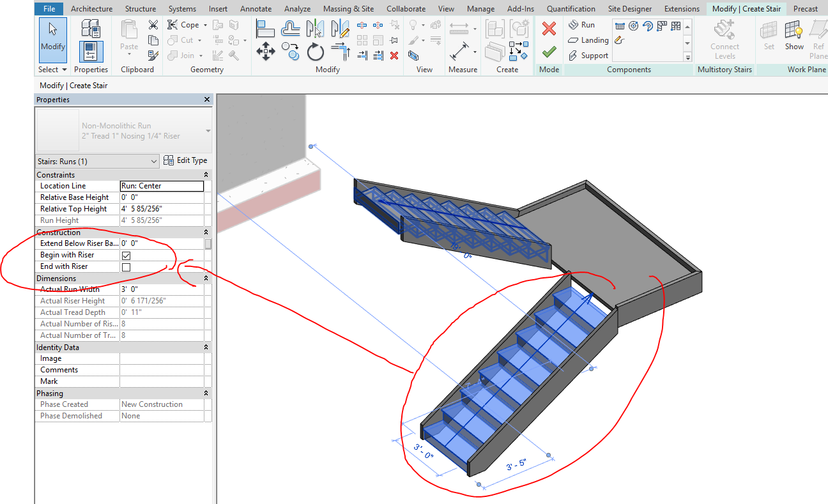The image size is (828, 504).
Task: Activate the Full-Step Spiral run shape
Action: point(633,26)
